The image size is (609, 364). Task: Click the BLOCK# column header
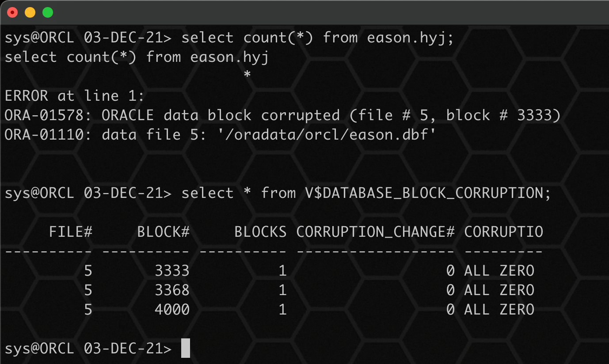pyautogui.click(x=164, y=231)
